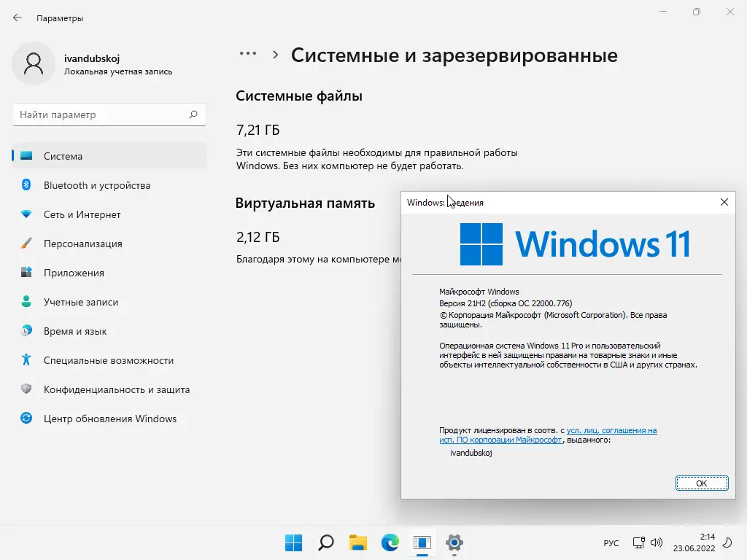Click the Локальная учетная запись label
This screenshot has width=747, height=560.
[118, 71]
